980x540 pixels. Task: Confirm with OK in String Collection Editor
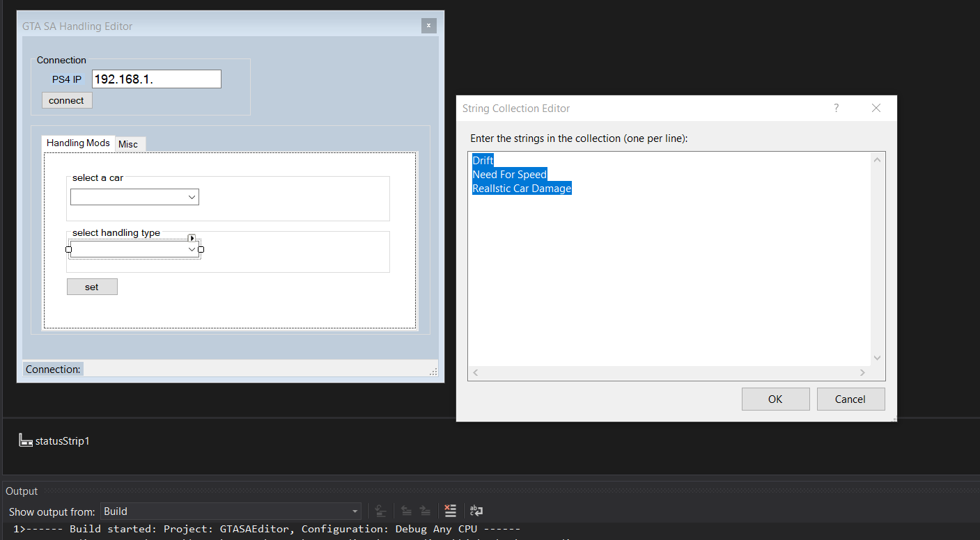click(x=775, y=398)
